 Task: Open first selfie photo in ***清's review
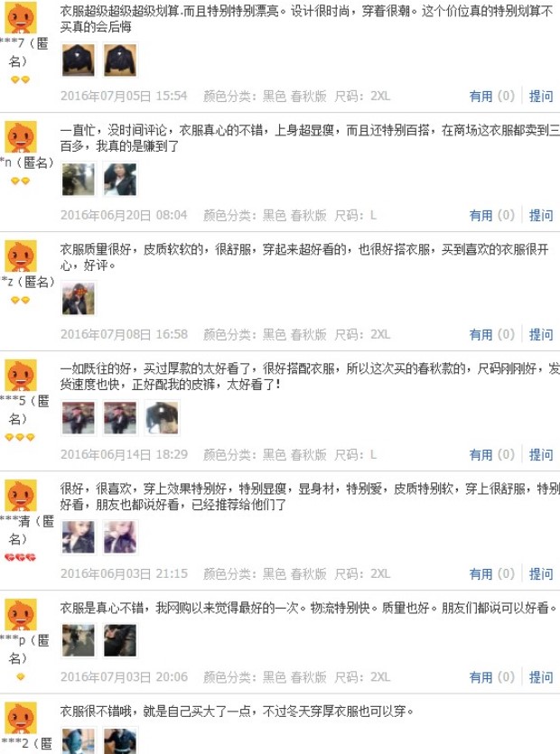tap(79, 537)
